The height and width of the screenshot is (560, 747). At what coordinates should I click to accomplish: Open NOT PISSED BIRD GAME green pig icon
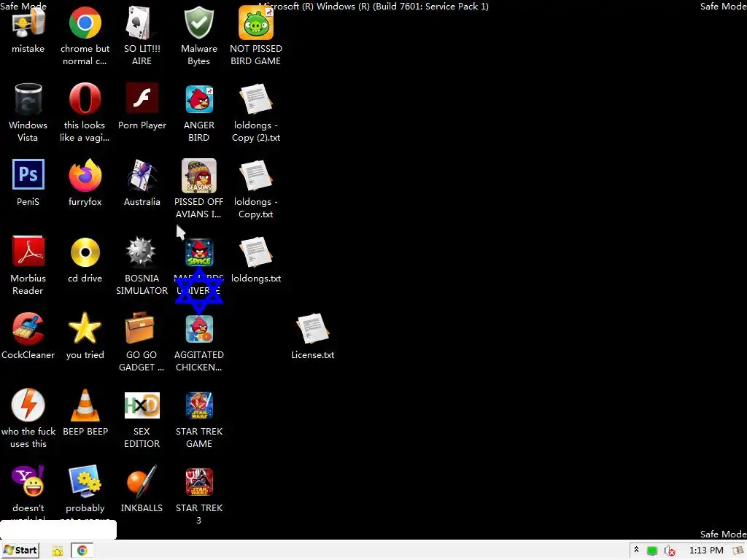click(x=256, y=23)
